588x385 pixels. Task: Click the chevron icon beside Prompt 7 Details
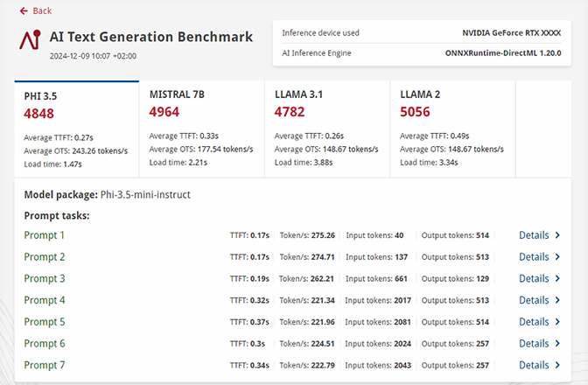pyautogui.click(x=557, y=365)
